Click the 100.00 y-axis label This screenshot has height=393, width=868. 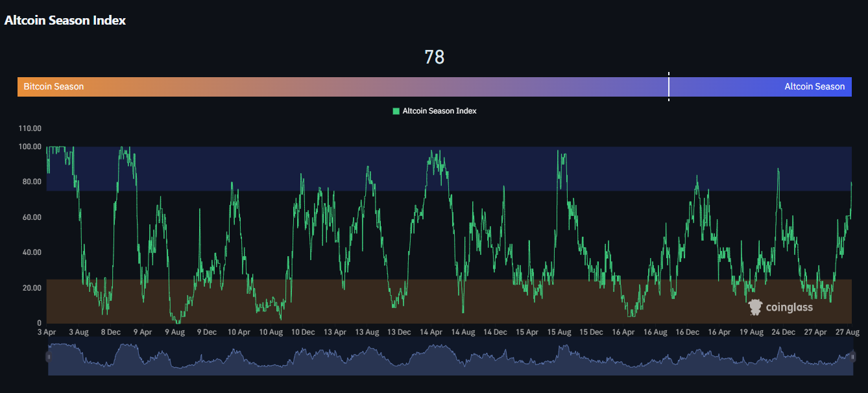tap(30, 147)
